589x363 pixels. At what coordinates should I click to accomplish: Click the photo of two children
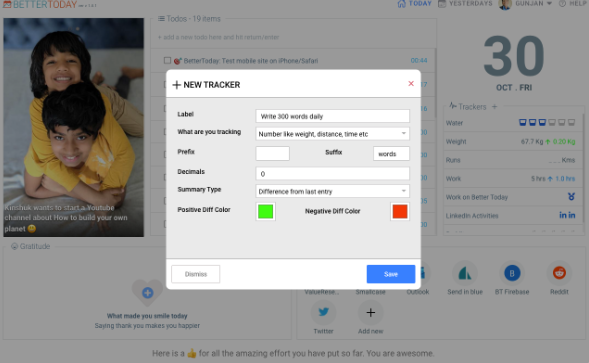pyautogui.click(x=74, y=127)
